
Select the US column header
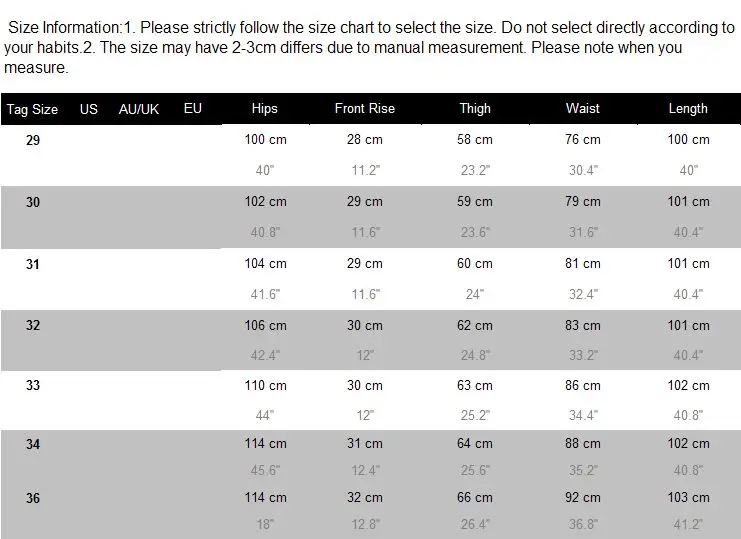pos(89,109)
